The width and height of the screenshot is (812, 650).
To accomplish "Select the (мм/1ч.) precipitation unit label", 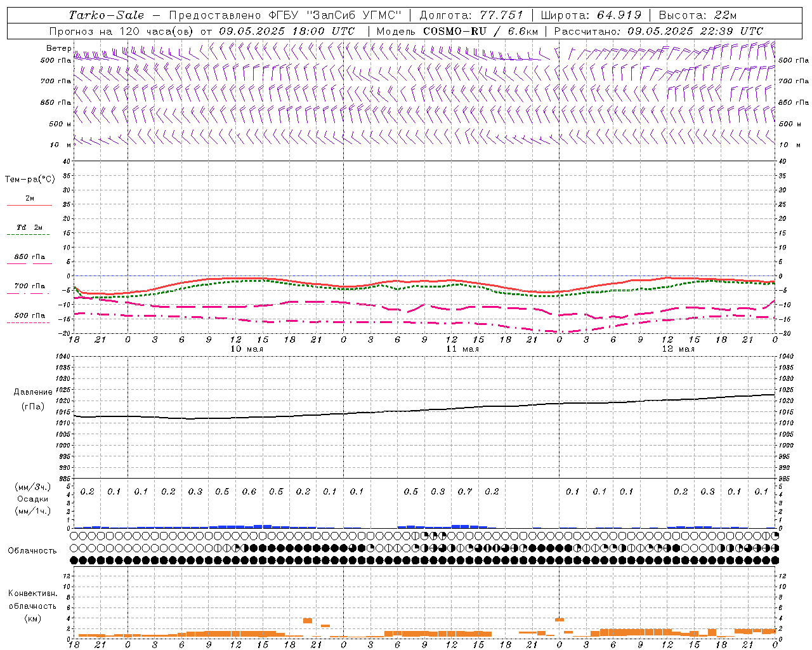I will [x=33, y=511].
